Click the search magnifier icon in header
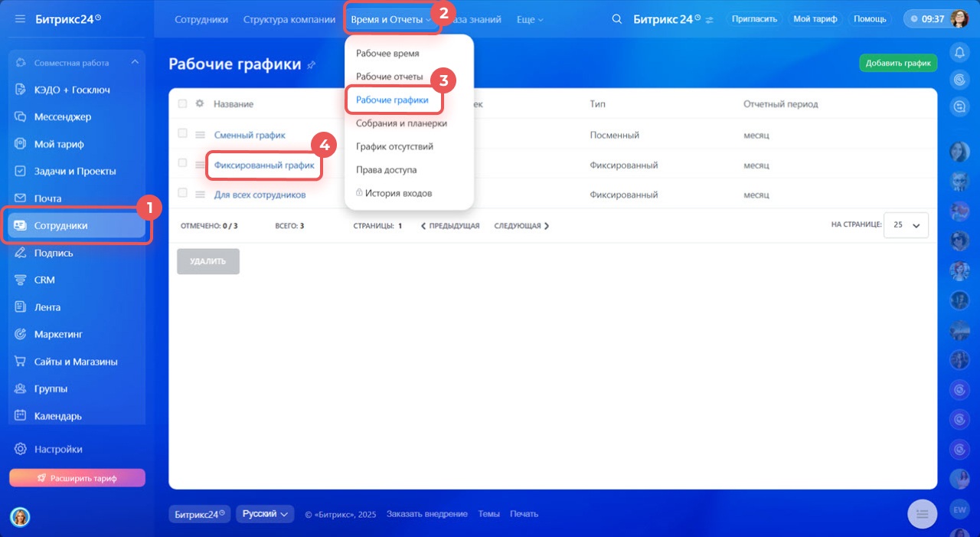The image size is (980, 537). point(616,19)
